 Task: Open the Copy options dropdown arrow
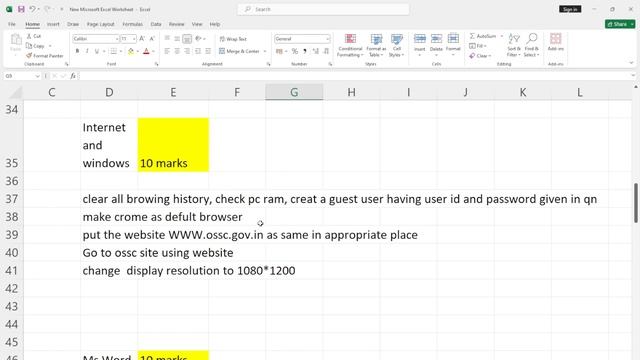click(x=50, y=46)
